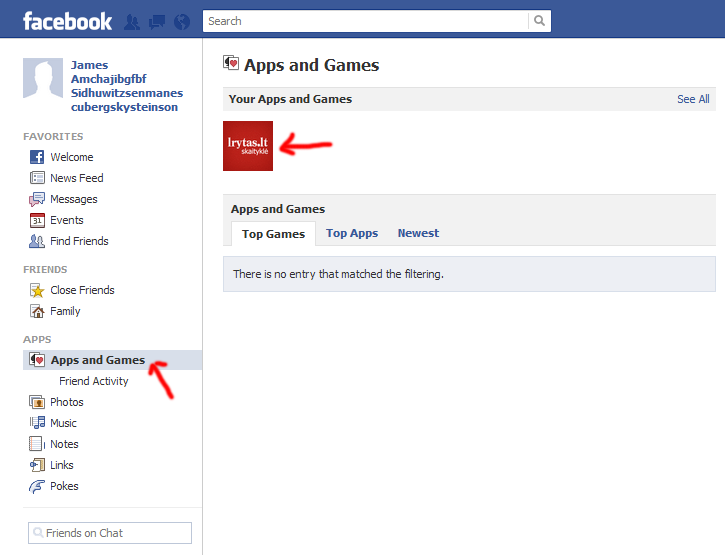Open Pokes from sidebar

(64, 486)
